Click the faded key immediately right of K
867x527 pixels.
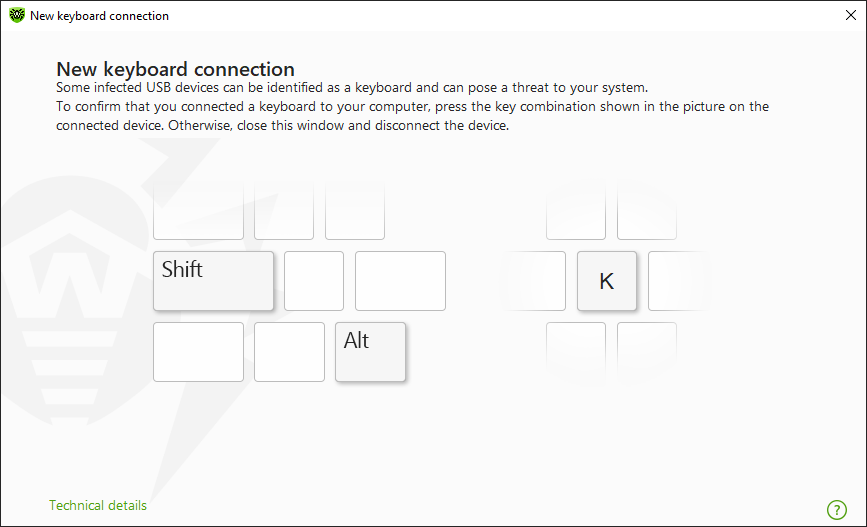tap(678, 281)
